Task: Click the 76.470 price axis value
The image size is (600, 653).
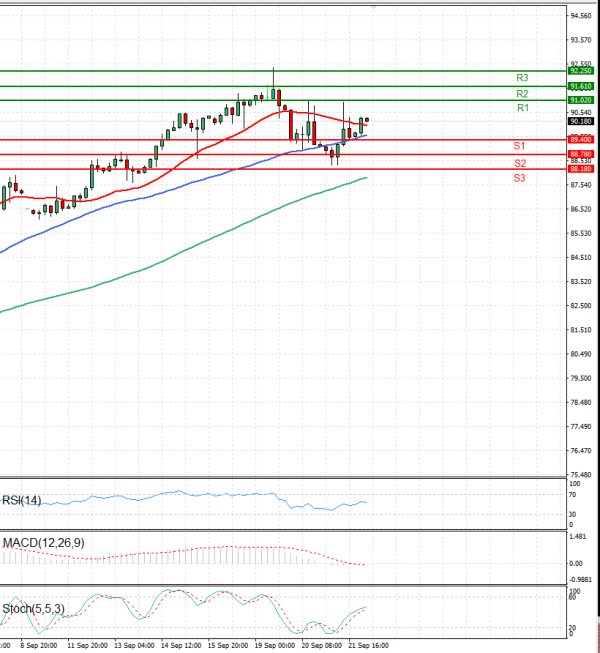Action: pos(581,451)
